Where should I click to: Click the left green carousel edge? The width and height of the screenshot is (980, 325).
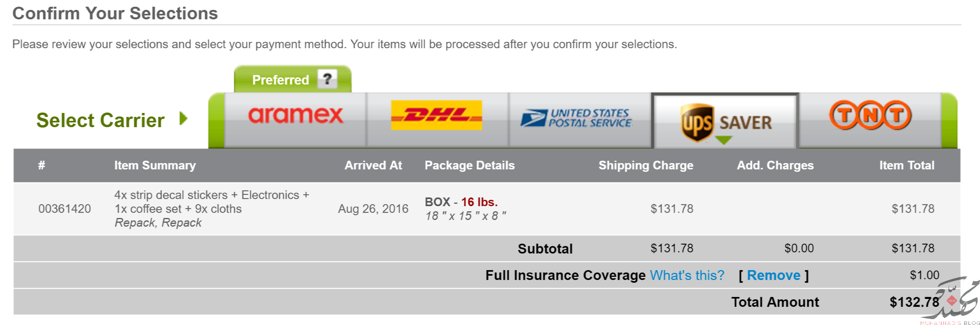pos(216,120)
